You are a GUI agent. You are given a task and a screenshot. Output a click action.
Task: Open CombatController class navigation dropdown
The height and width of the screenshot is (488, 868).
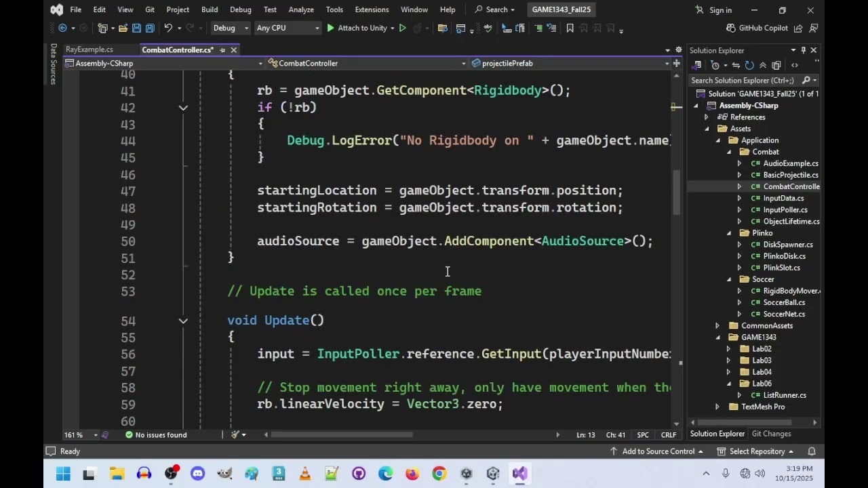(367, 63)
